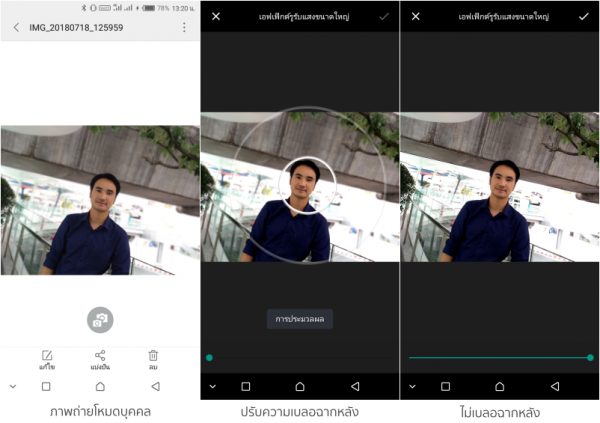Tap the back arrow beside IMG_20180718_125959
Screen dimensions: 600x423
point(16,28)
